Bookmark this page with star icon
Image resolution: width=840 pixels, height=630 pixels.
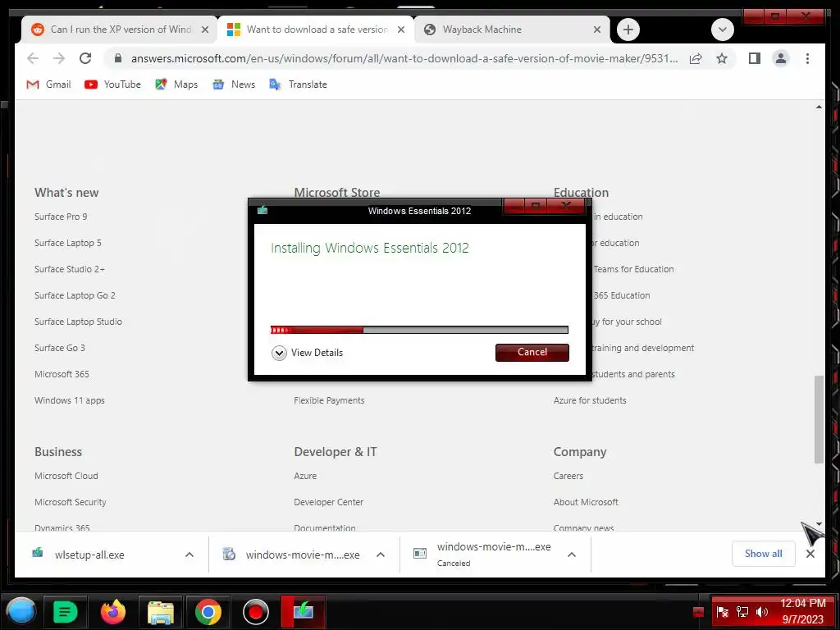click(722, 58)
